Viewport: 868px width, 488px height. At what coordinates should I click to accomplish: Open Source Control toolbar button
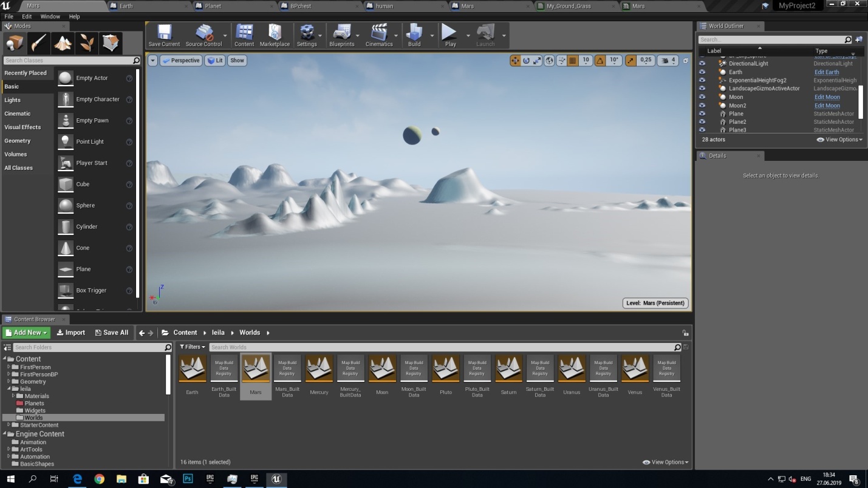[x=203, y=36]
